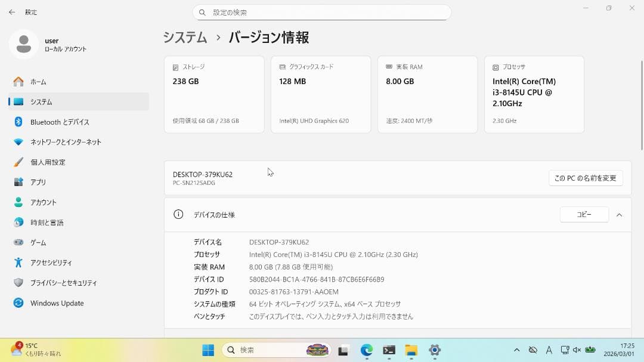
Task: Open プライバシーとセキュリティ settings
Action: coord(79,283)
